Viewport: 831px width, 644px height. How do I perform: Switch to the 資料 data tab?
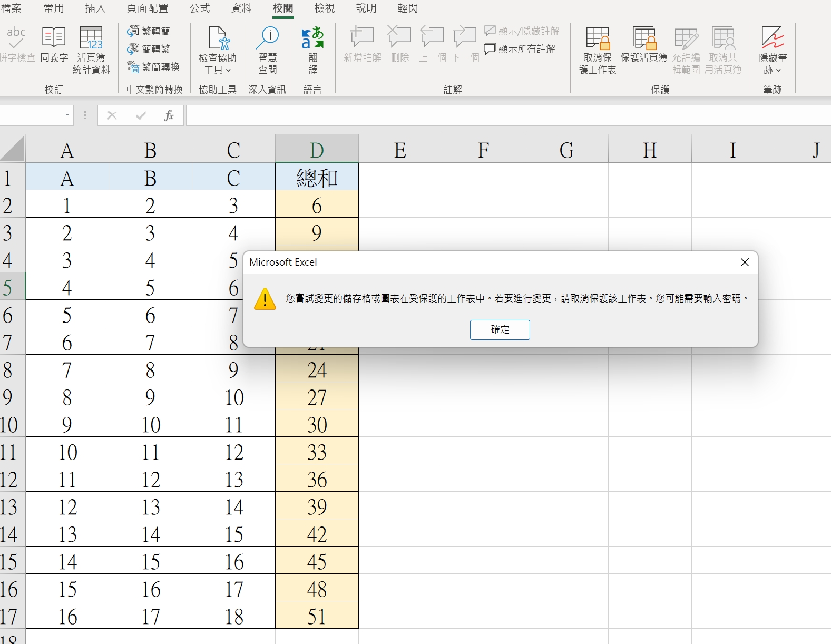[x=241, y=8]
